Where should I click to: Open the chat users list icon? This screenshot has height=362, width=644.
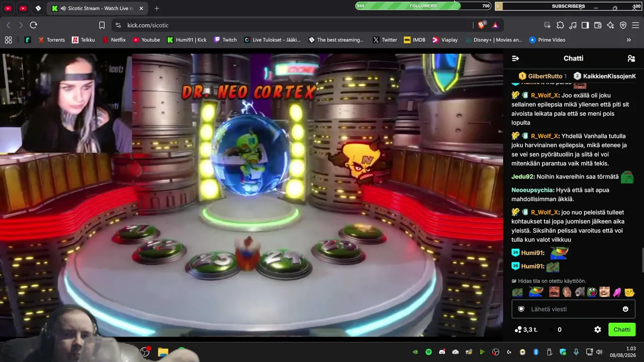(631, 58)
